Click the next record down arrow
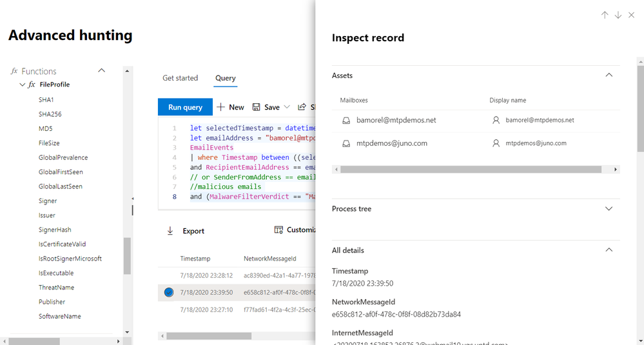The width and height of the screenshot is (644, 345). (x=618, y=15)
